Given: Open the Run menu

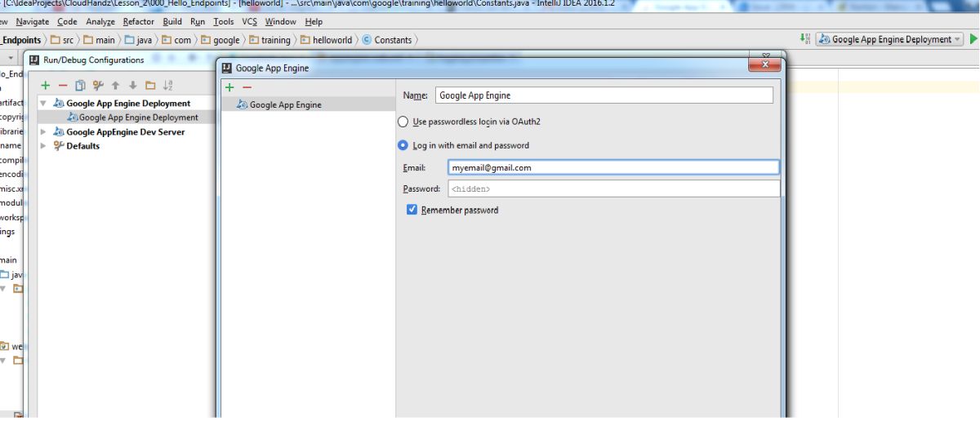Looking at the screenshot, I should pyautogui.click(x=198, y=22).
